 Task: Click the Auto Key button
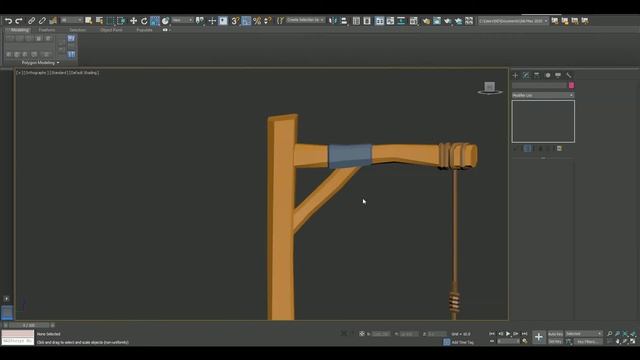[555, 334]
